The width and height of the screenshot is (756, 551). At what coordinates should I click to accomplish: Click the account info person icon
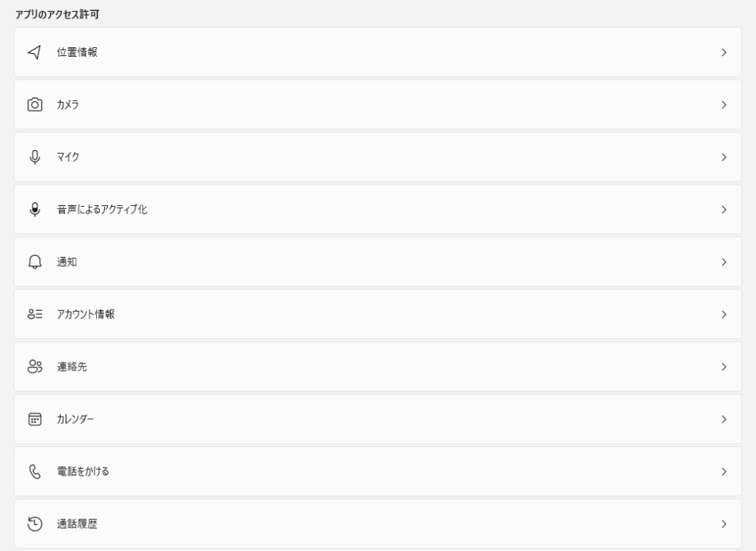point(34,315)
